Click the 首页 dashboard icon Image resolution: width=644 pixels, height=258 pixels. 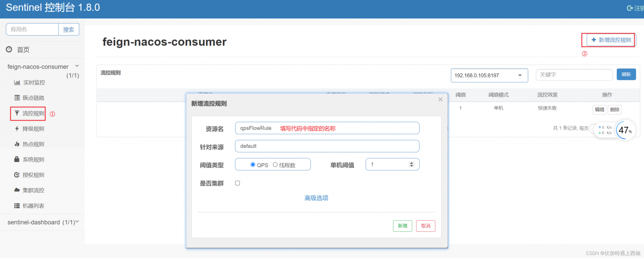[9, 49]
